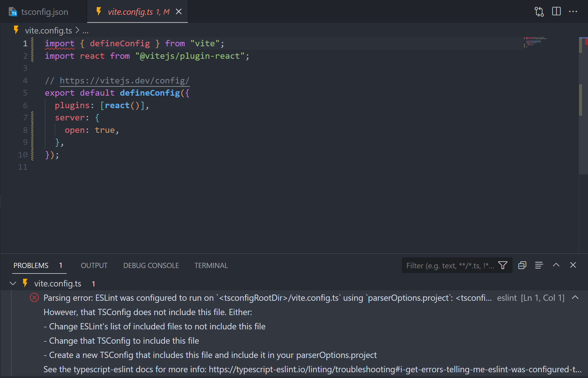Close the vite.config.ts tab
This screenshot has width=588, height=378.
pos(179,12)
